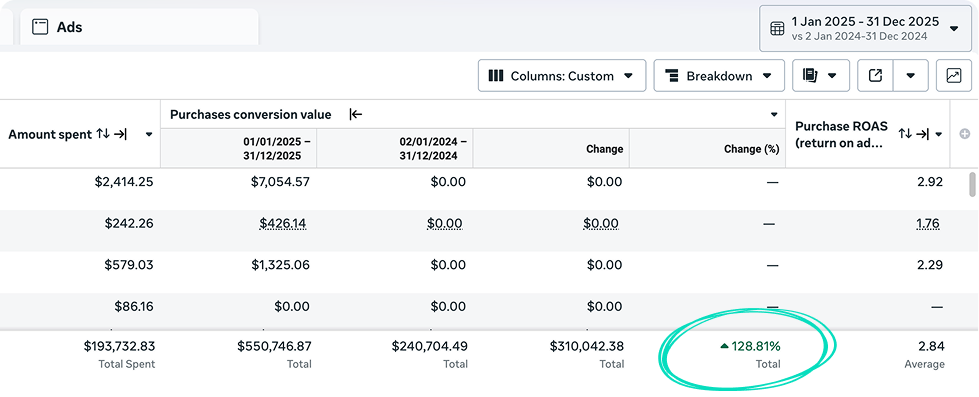
Task: Open the Ads tab
Action: [139, 27]
